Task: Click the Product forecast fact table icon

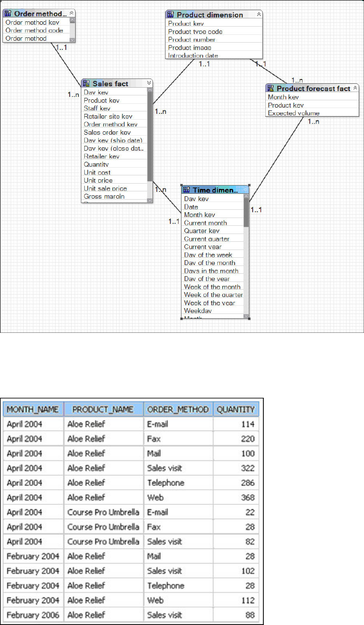Action: coord(271,88)
